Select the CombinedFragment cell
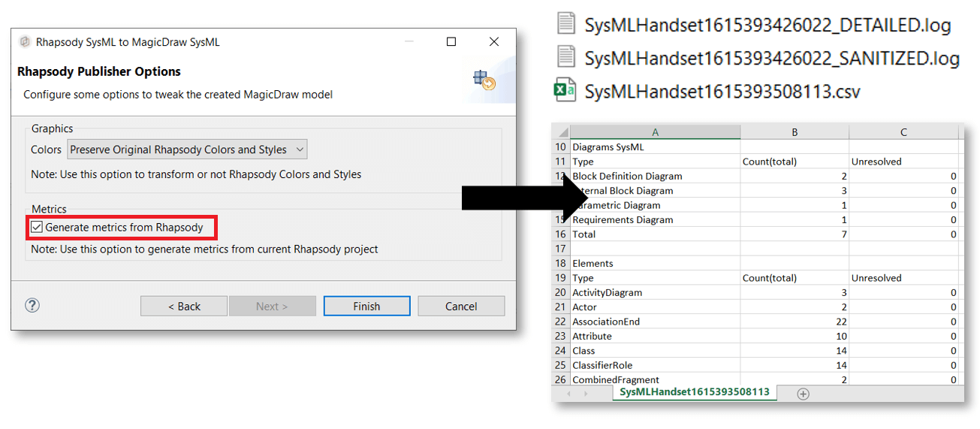 (x=655, y=379)
